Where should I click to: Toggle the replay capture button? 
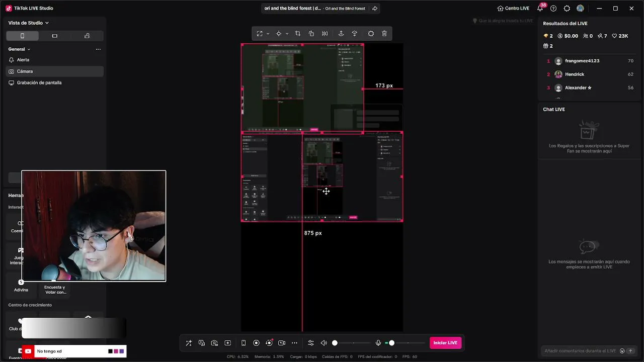pyautogui.click(x=269, y=343)
